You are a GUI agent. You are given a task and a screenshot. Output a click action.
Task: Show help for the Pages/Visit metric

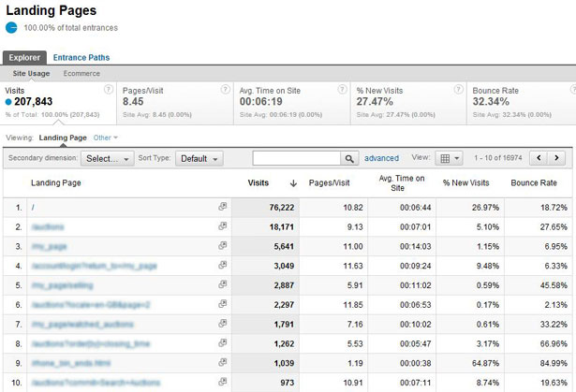pyautogui.click(x=225, y=89)
